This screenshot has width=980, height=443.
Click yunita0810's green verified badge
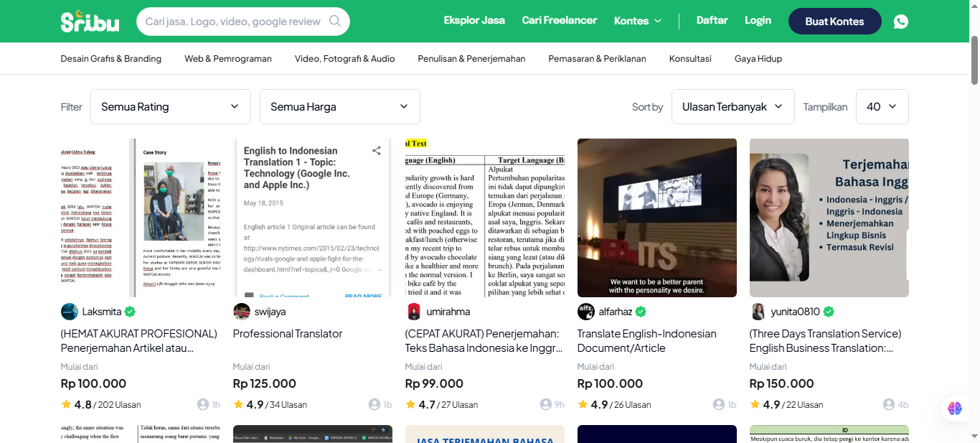pyautogui.click(x=829, y=312)
